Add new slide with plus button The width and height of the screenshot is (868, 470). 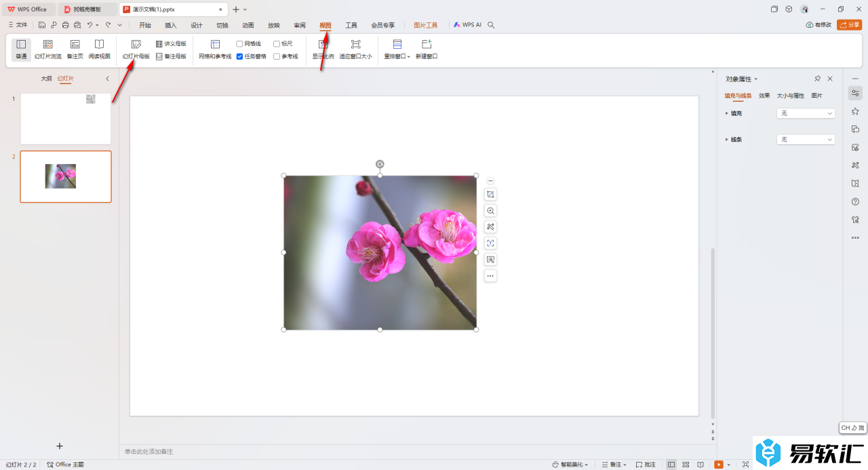tap(60, 446)
